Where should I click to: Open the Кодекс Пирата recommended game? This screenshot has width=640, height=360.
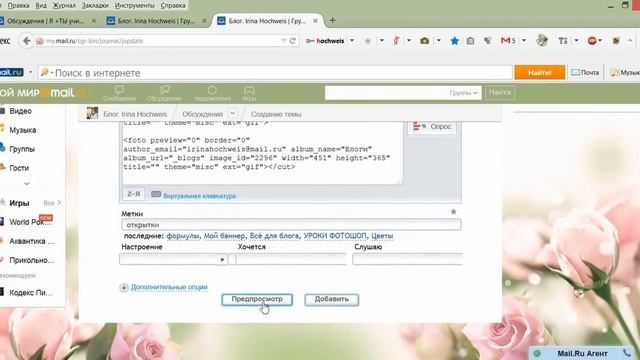[31, 293]
